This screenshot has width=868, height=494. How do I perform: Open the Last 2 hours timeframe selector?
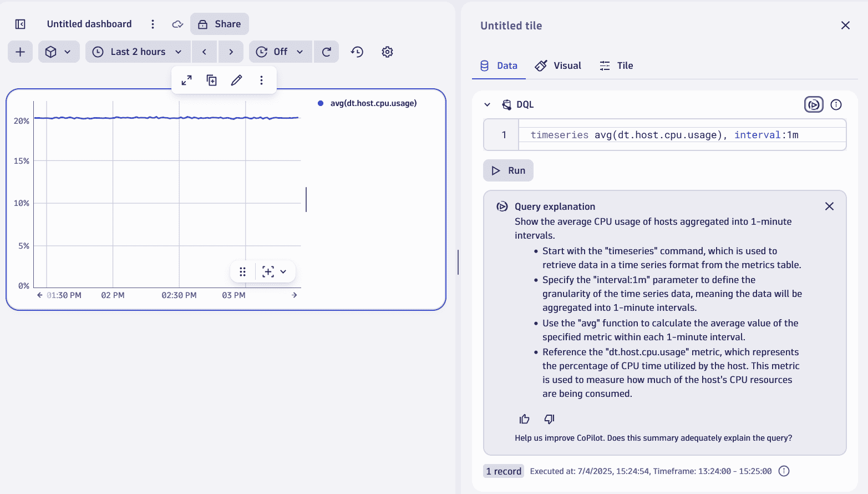(x=138, y=52)
